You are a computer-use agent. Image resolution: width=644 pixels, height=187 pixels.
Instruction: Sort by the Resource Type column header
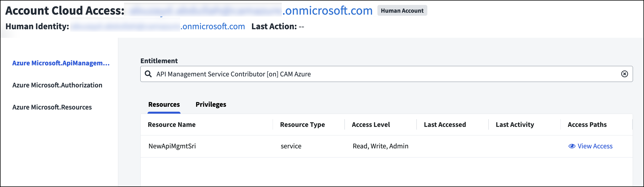[302, 125]
